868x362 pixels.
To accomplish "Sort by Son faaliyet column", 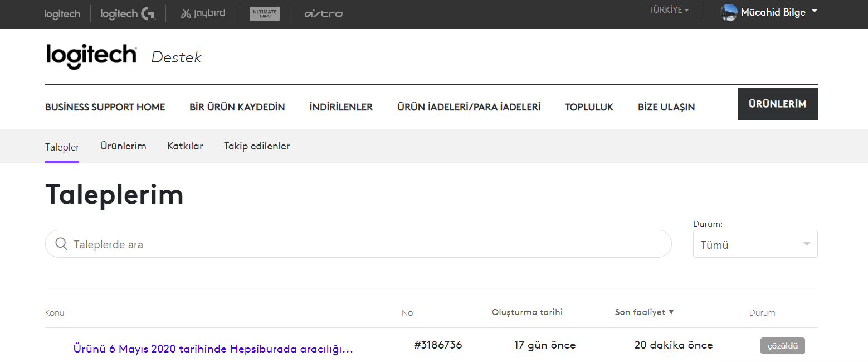I will tap(645, 312).
